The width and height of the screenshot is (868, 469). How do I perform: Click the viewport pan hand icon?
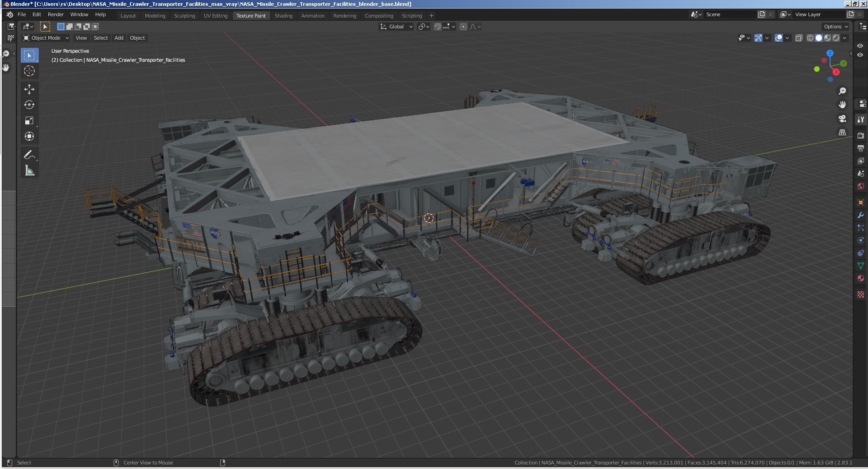[x=842, y=105]
